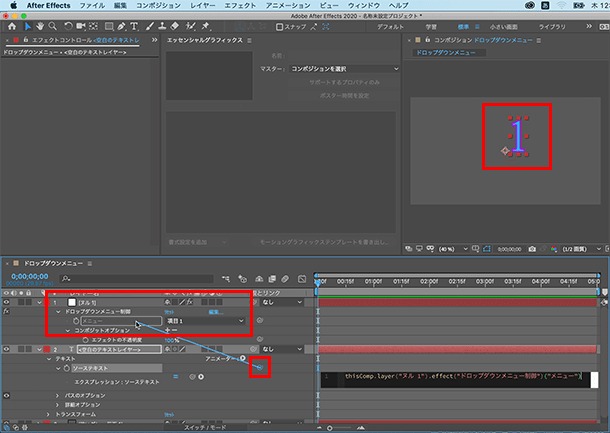Open parent dropdown なし for text layer 2

pyautogui.click(x=282, y=349)
